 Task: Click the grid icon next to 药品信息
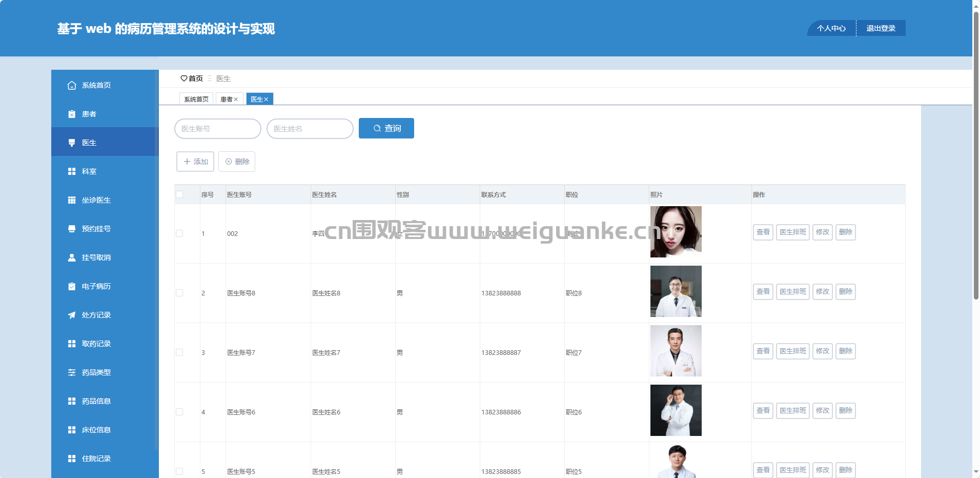pos(72,401)
